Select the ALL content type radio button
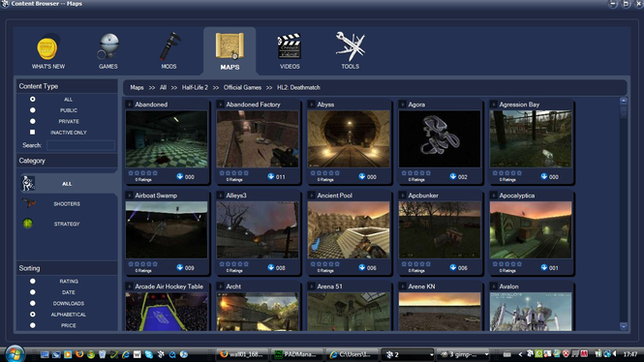The height and width of the screenshot is (362, 644). point(33,100)
